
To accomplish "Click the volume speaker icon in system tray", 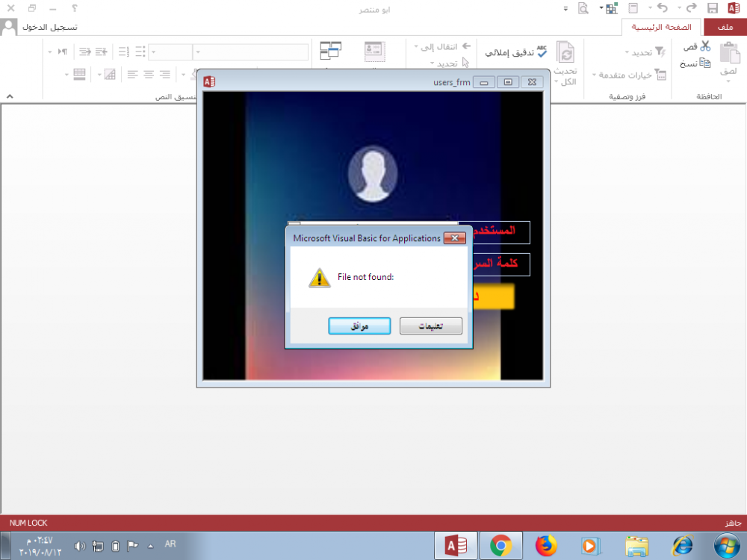I will tap(80, 547).
